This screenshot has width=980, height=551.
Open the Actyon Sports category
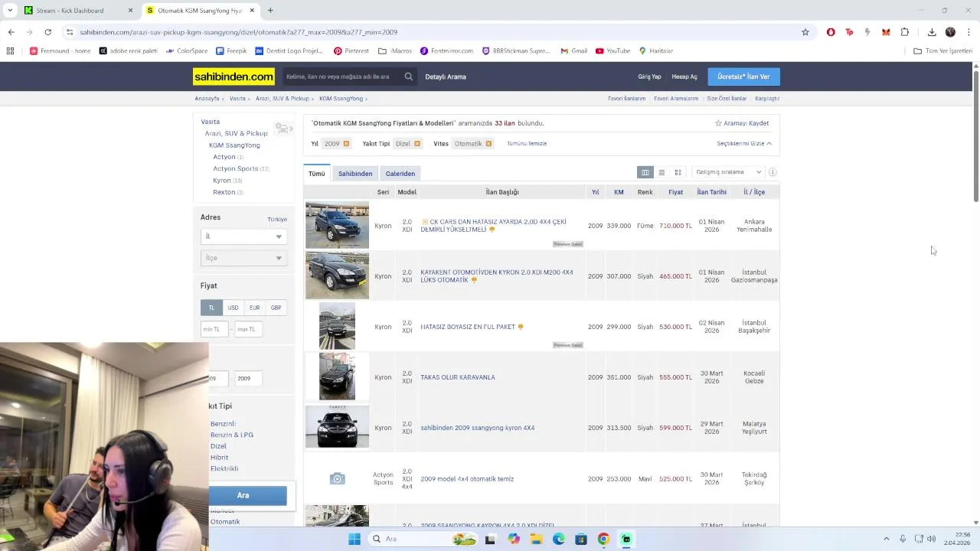click(235, 169)
